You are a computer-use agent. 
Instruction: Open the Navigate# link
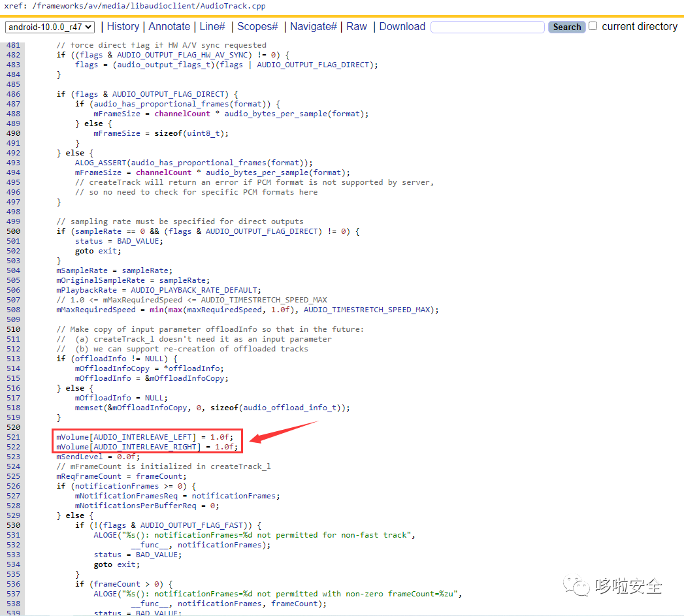coord(313,27)
